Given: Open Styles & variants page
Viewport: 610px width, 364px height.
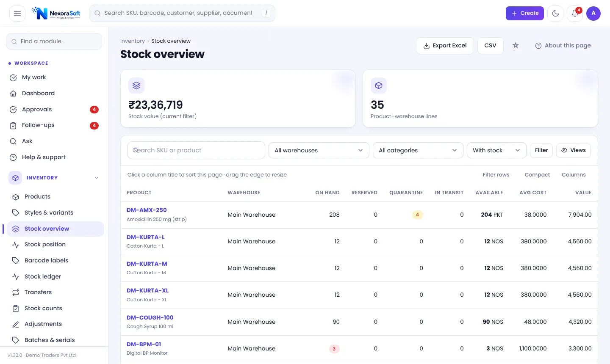Looking at the screenshot, I should click(54, 213).
